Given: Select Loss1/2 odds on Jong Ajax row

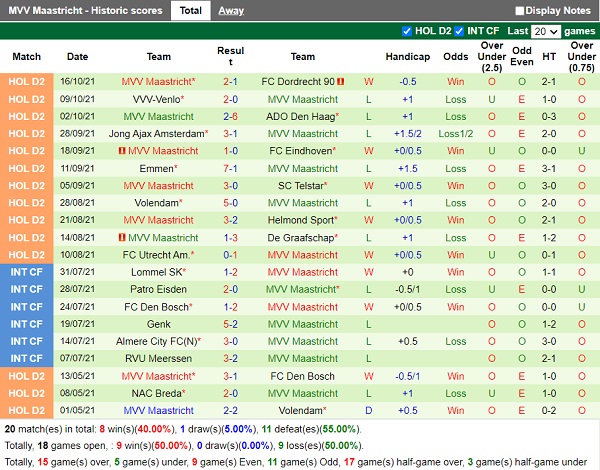Looking at the screenshot, I should (x=455, y=134).
